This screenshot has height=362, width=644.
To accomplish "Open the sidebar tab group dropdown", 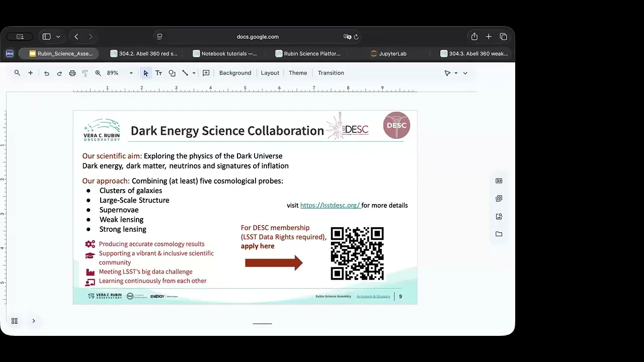I will 58,37.
